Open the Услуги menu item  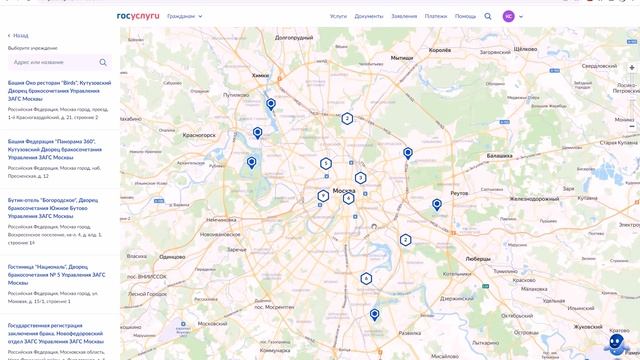pos(338,16)
